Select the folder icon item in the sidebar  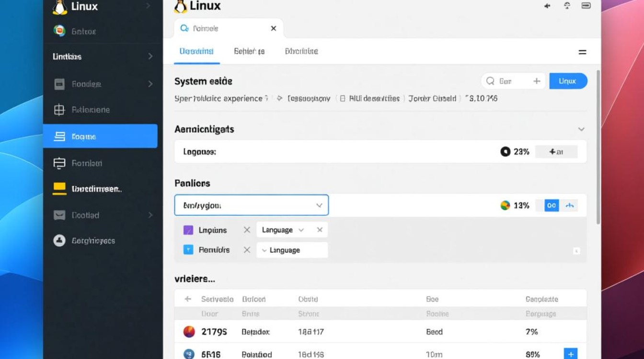[x=59, y=84]
